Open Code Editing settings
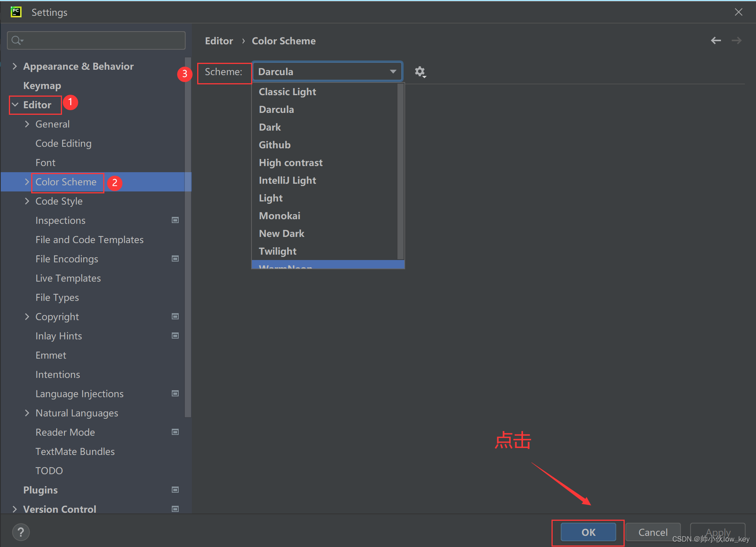 pyautogui.click(x=63, y=143)
